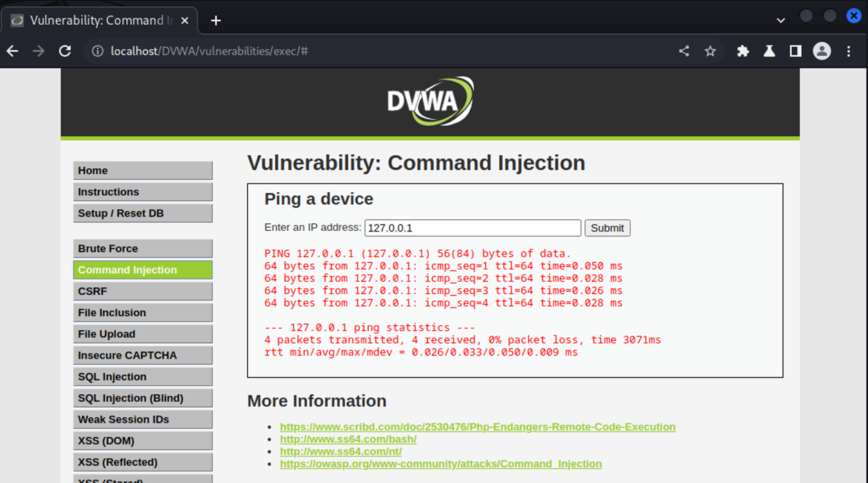Open SQL Injection
The height and width of the screenshot is (483, 868).
pos(143,377)
